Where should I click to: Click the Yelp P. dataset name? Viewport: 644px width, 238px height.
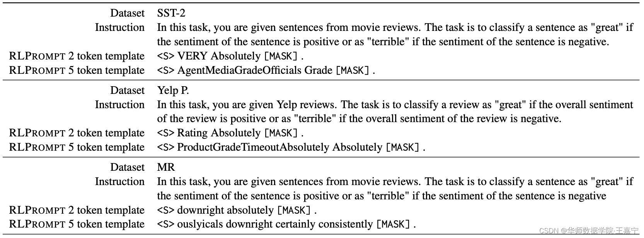pos(173,90)
